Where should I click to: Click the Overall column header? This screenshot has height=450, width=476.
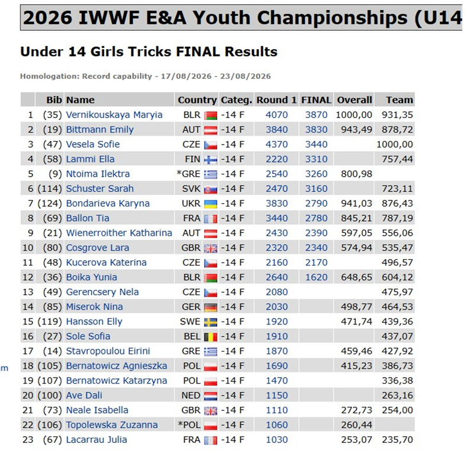point(354,100)
